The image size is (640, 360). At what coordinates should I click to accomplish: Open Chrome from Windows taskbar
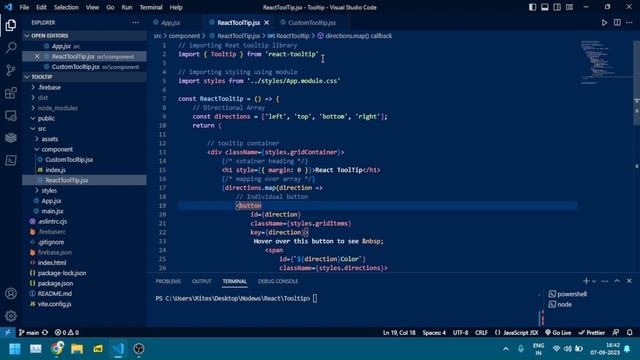pos(57,348)
